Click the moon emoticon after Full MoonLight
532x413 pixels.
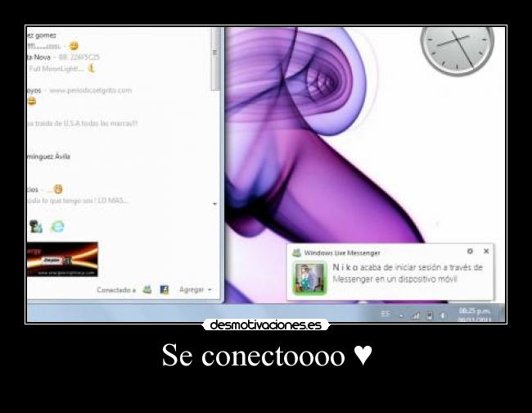coord(92,68)
